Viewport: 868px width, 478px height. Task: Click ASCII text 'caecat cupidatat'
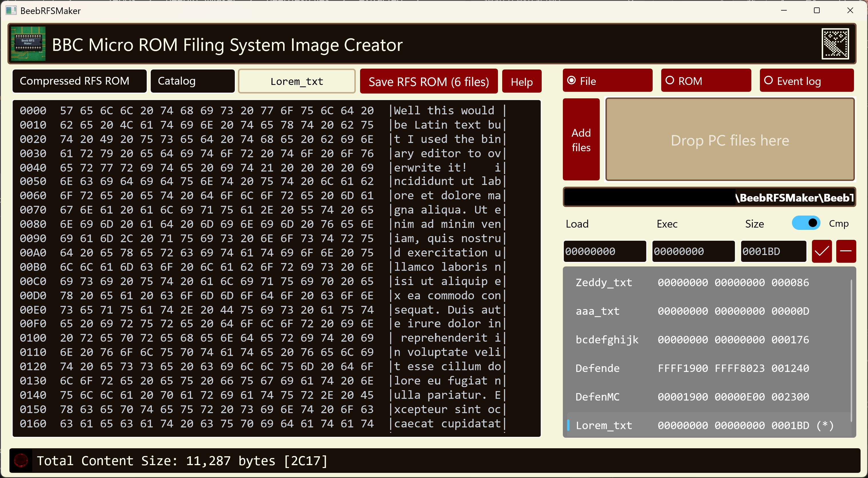448,423
